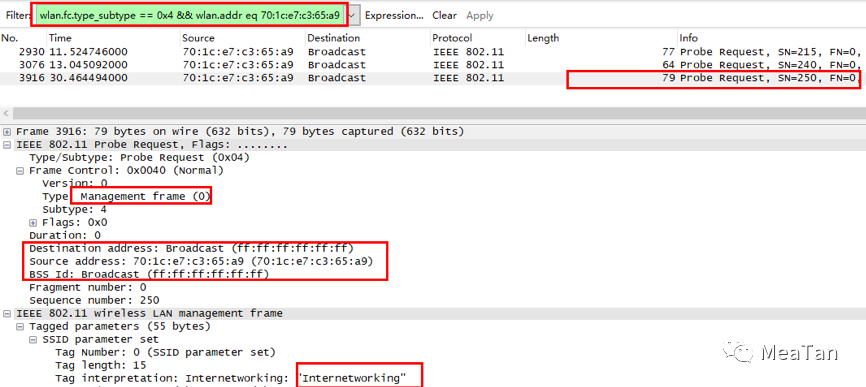Sort by Protocol column header
The image size is (866, 387).
click(x=452, y=38)
